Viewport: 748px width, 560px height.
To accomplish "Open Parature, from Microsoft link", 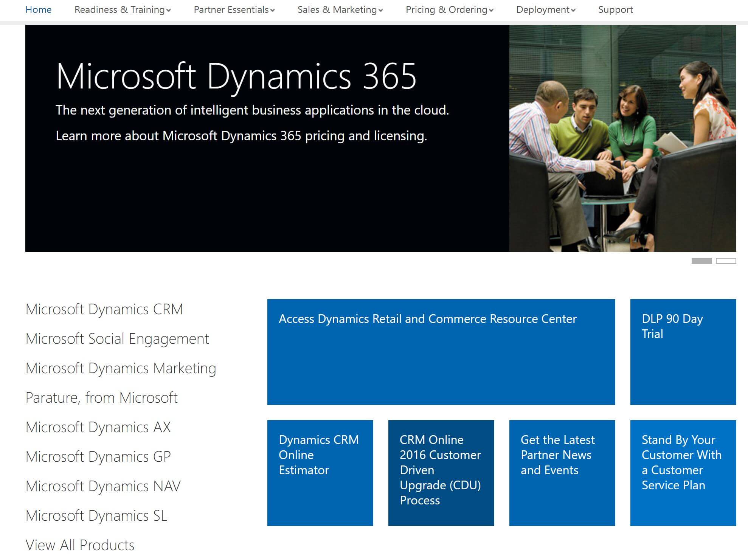I will point(101,398).
